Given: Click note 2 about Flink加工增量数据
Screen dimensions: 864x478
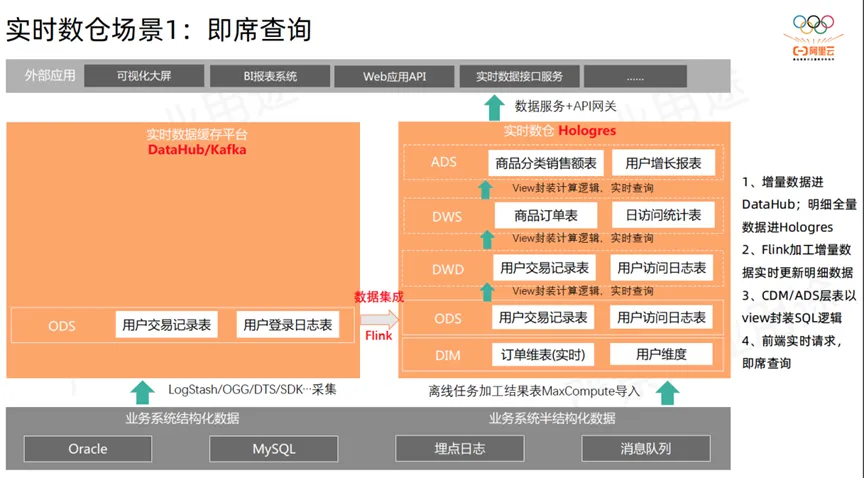Looking at the screenshot, I should point(797,261).
